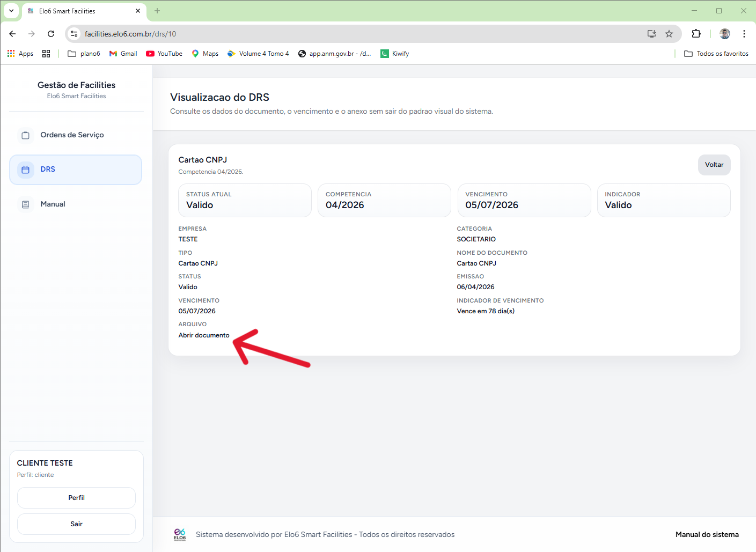Click the Vencimento 05/07/2026 card

[524, 200]
